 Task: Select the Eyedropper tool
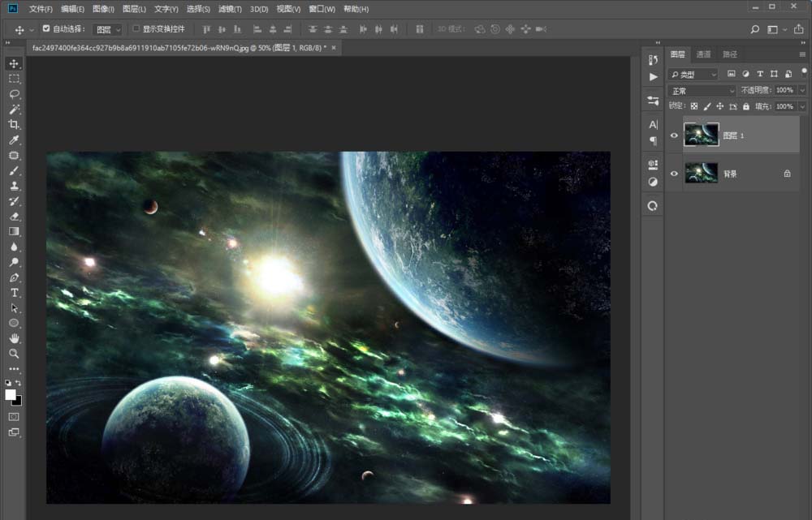(x=13, y=140)
